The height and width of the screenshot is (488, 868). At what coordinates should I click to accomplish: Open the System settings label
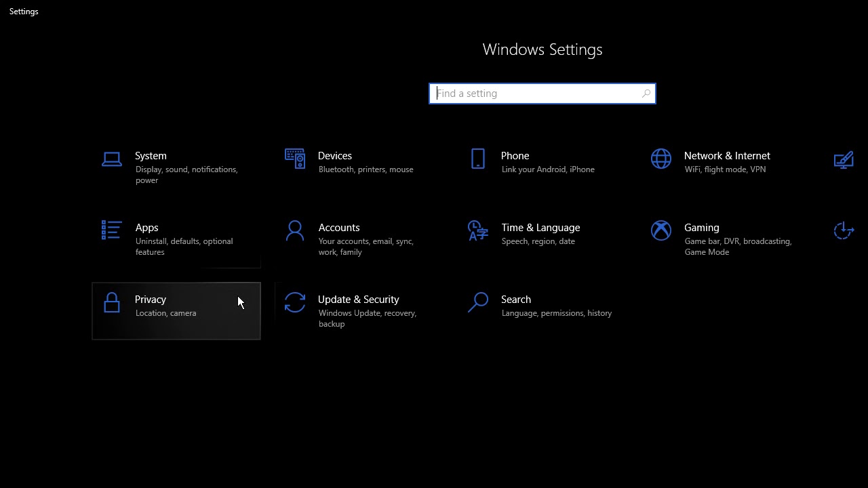coord(151,156)
